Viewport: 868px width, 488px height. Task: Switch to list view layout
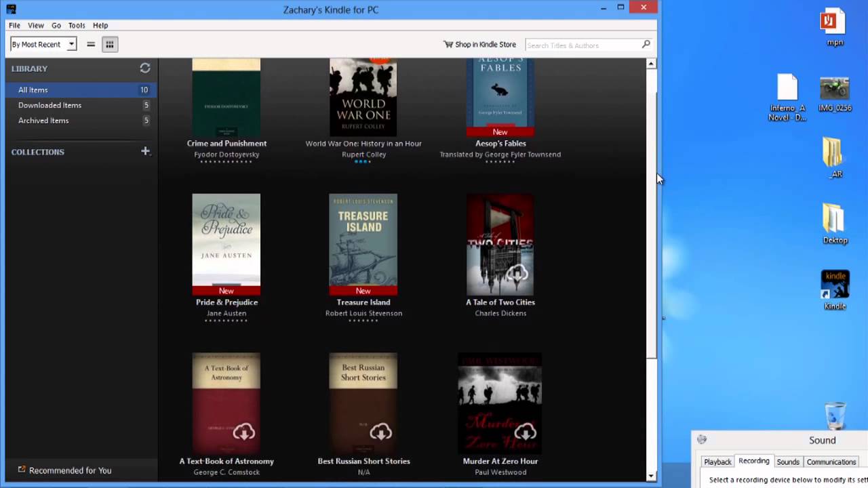(91, 45)
